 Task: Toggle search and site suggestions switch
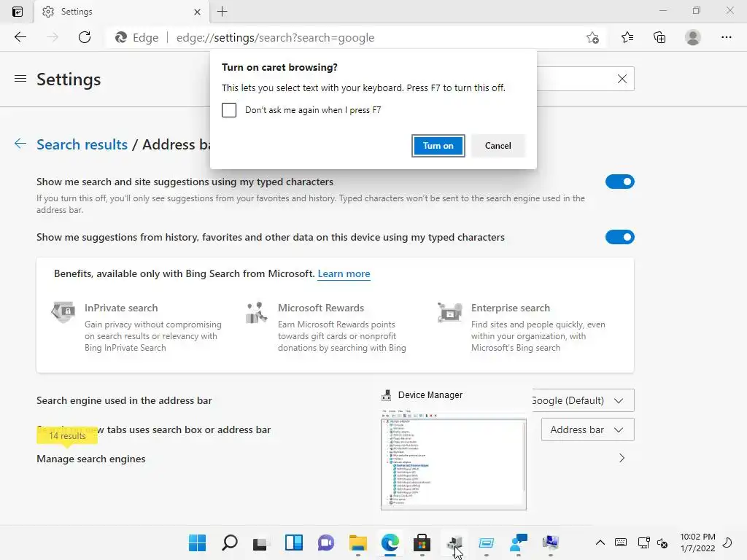(620, 182)
